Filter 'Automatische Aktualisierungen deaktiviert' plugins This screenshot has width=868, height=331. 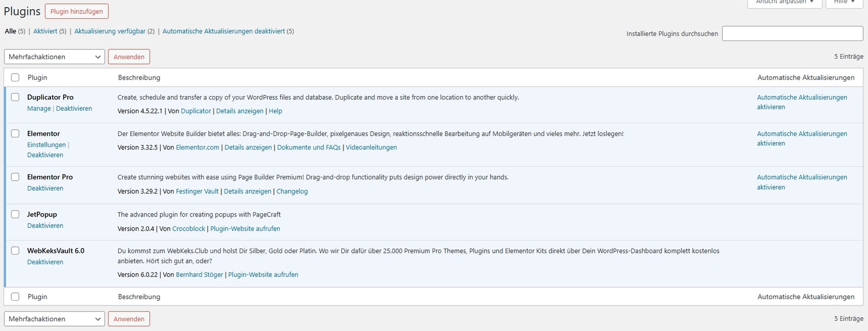(224, 31)
